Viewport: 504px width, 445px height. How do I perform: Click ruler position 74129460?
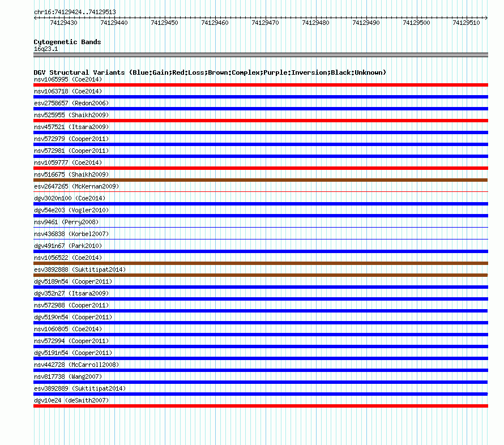click(x=215, y=23)
